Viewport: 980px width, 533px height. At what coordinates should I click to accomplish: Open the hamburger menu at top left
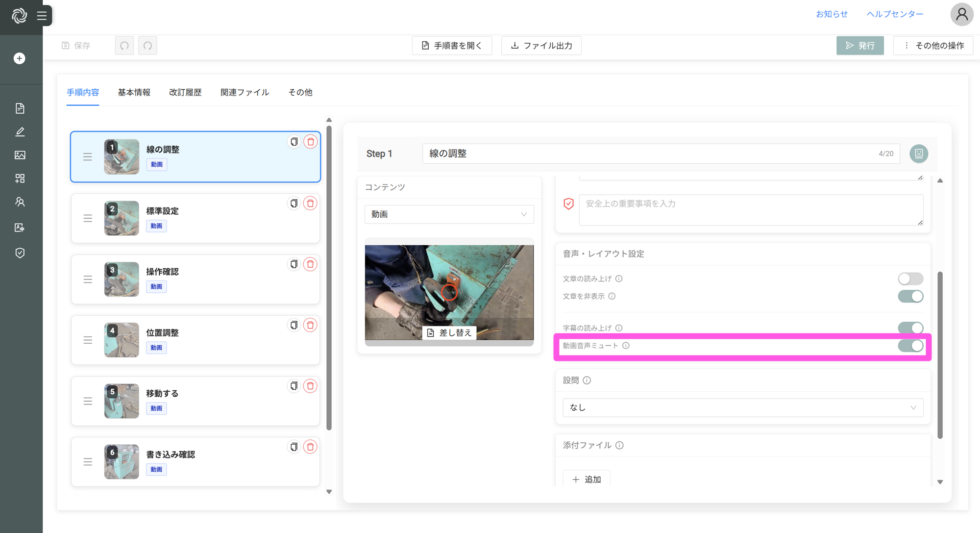[42, 16]
